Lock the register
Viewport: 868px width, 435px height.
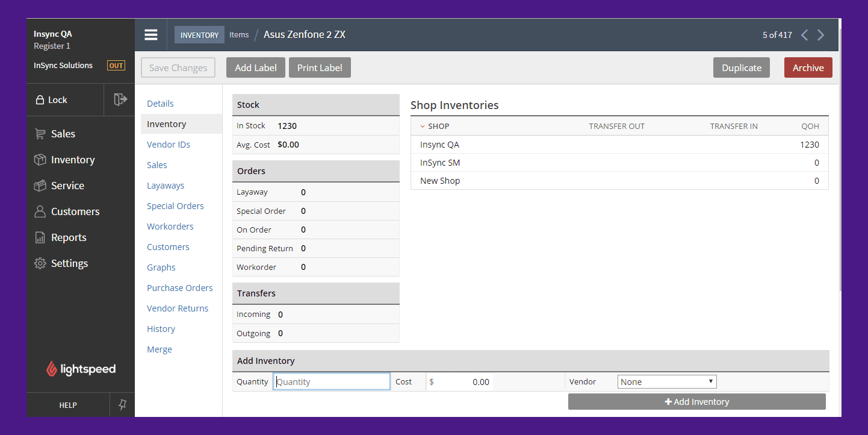coord(66,100)
